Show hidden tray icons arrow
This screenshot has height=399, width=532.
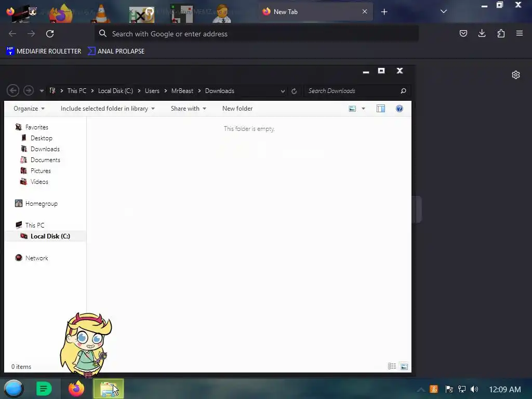click(421, 390)
